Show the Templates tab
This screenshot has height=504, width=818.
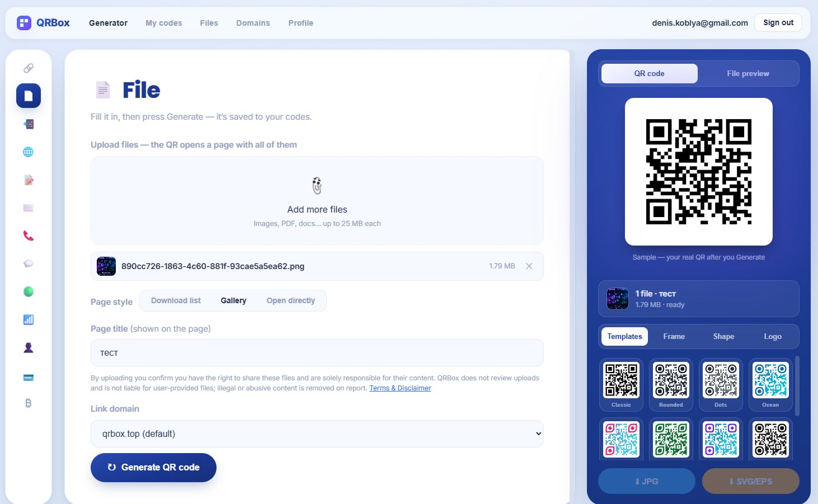point(625,336)
